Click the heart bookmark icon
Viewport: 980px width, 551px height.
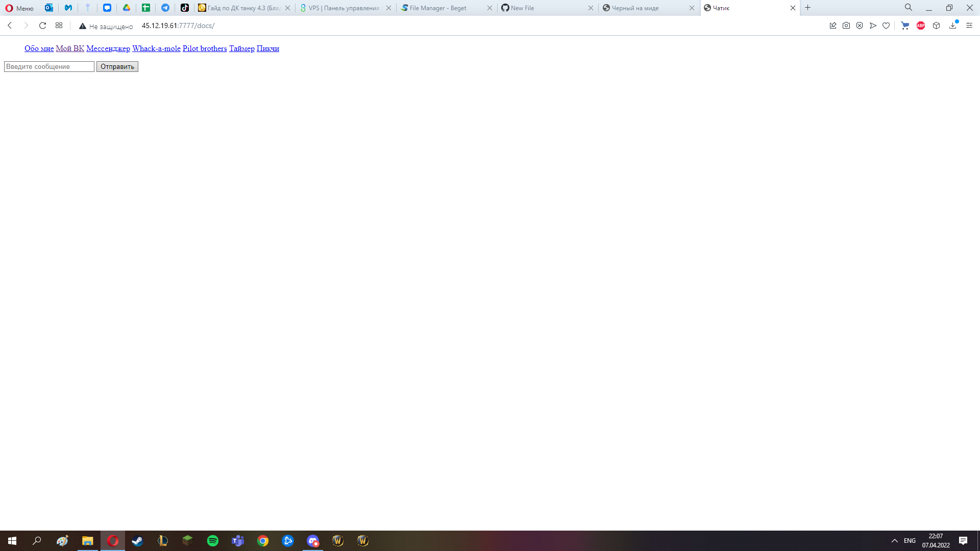point(886,26)
